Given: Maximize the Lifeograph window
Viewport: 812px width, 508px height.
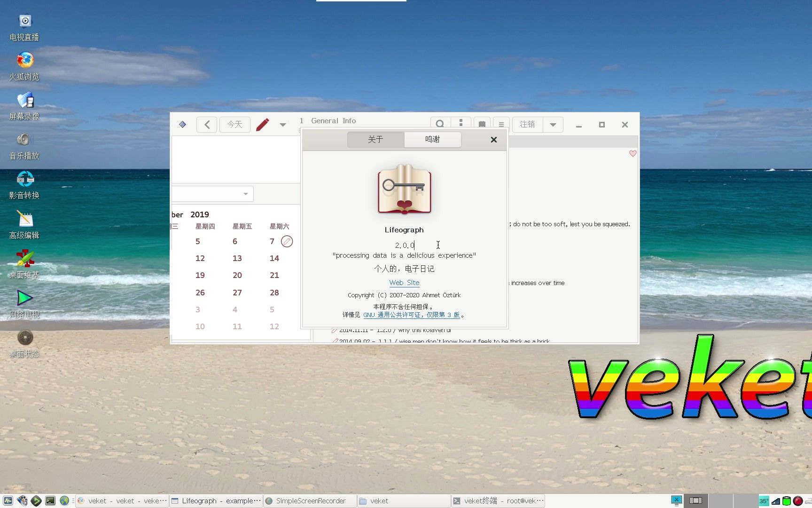Looking at the screenshot, I should tap(602, 125).
